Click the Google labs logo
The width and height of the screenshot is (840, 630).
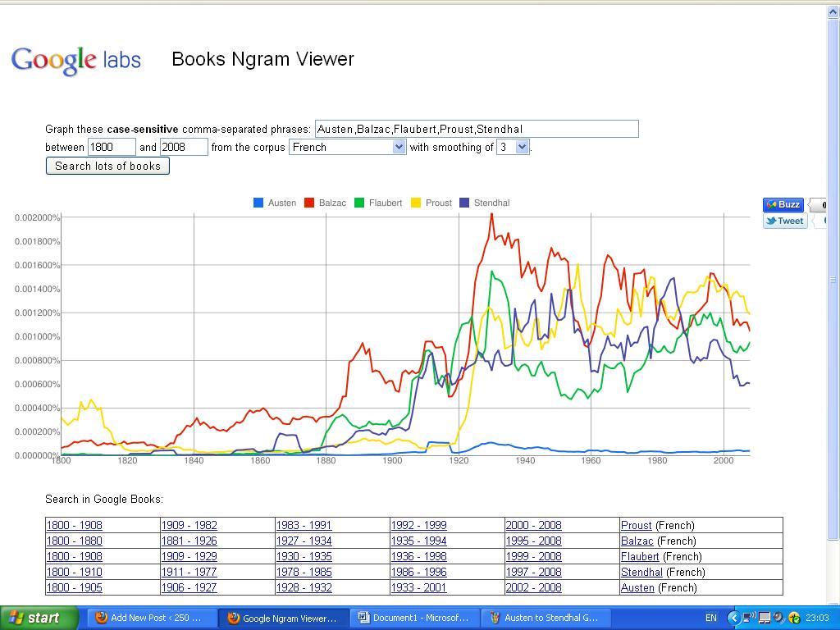75,61
